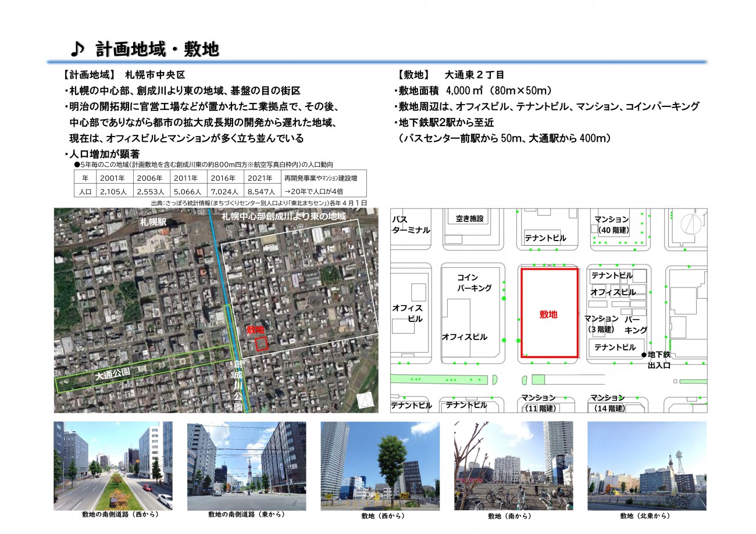The height and width of the screenshot is (534, 756).
Task: Click the バスターミナル label on the map
Action: (x=411, y=225)
